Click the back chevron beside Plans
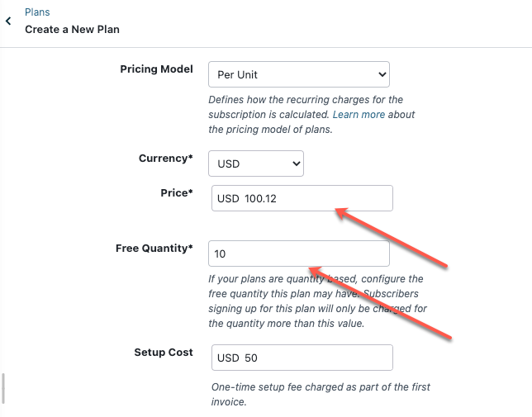 [9, 21]
